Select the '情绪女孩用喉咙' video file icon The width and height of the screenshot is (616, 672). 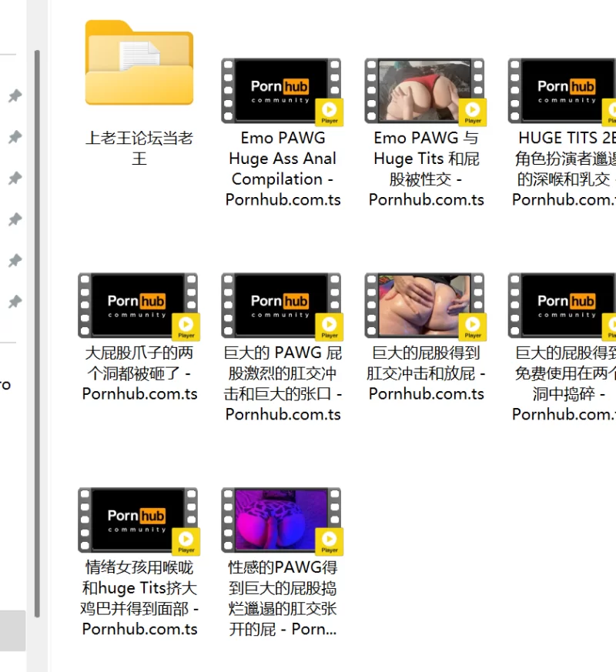point(139,520)
